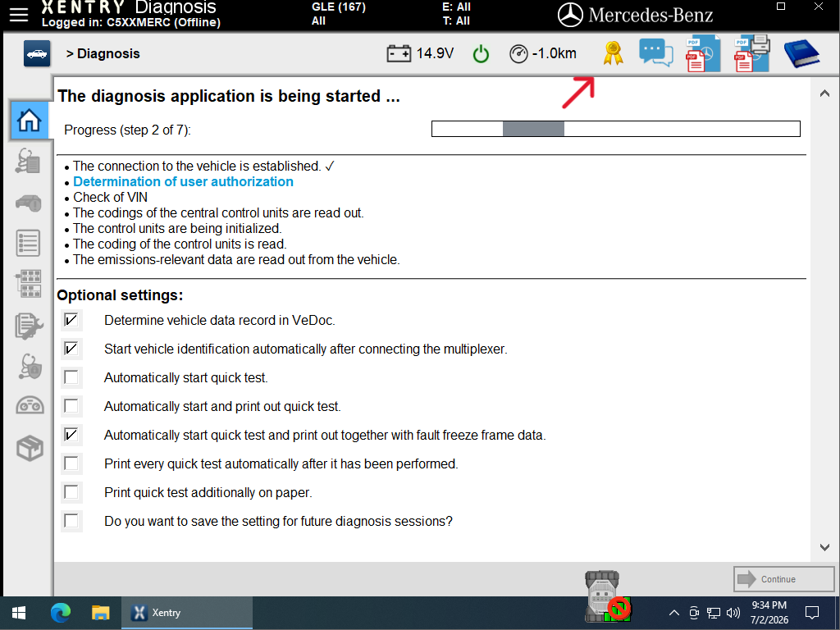Enable Print quick test additionally on paper
The image size is (840, 630).
[x=71, y=492]
